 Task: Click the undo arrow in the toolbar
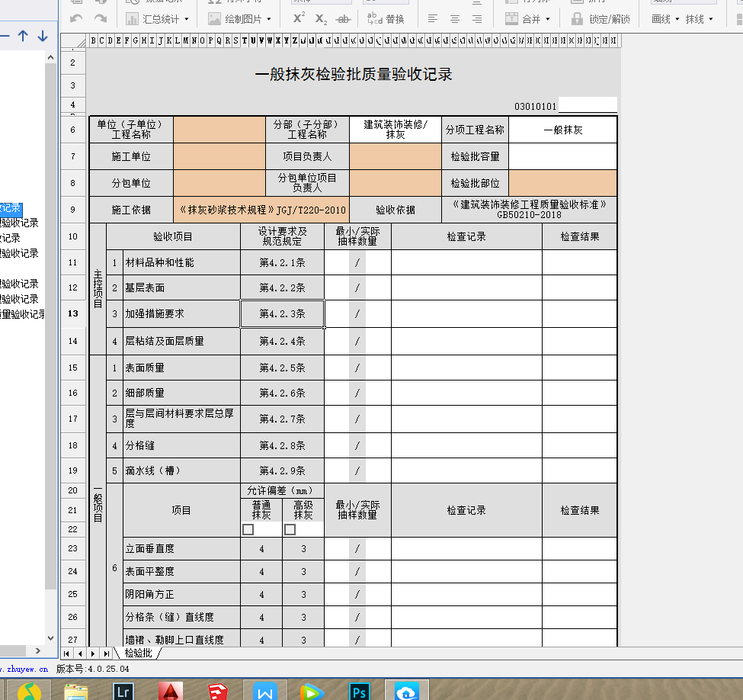click(76, 18)
